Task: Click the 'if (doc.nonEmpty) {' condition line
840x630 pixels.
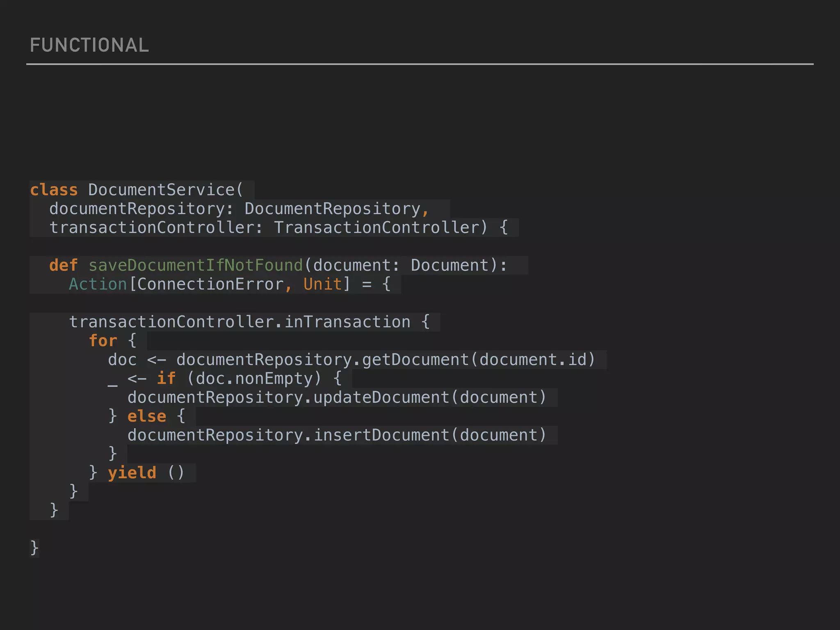Action: click(249, 379)
